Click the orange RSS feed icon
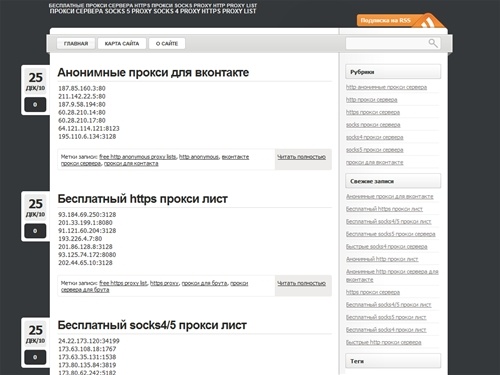Viewport: 500px width, 375px height. (x=428, y=21)
